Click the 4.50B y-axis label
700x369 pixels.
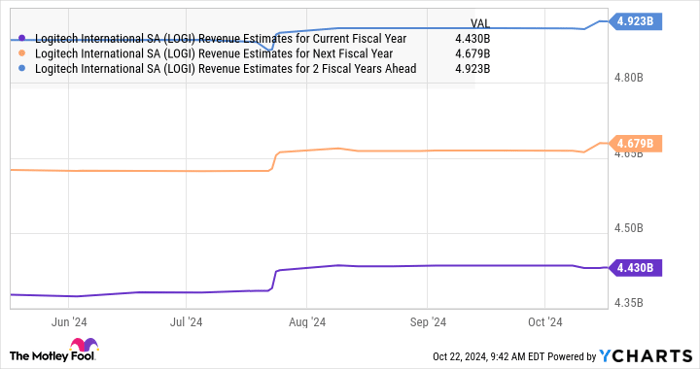pyautogui.click(x=629, y=228)
